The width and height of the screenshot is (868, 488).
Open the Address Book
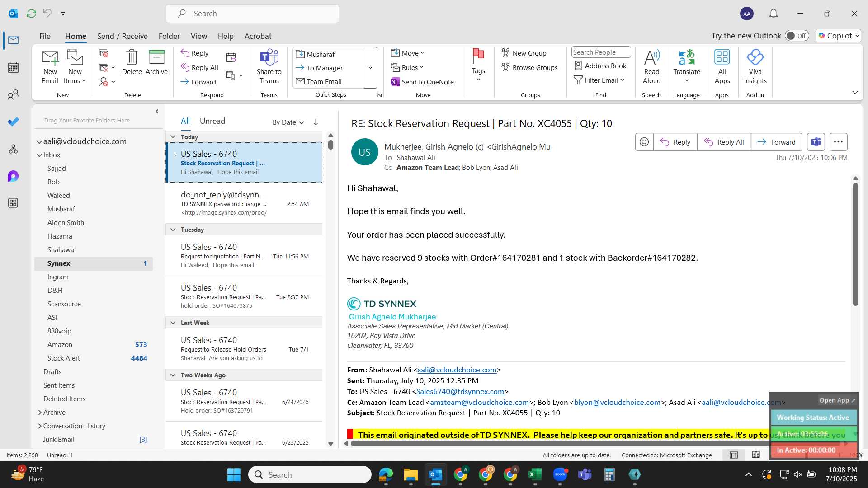[600, 66]
